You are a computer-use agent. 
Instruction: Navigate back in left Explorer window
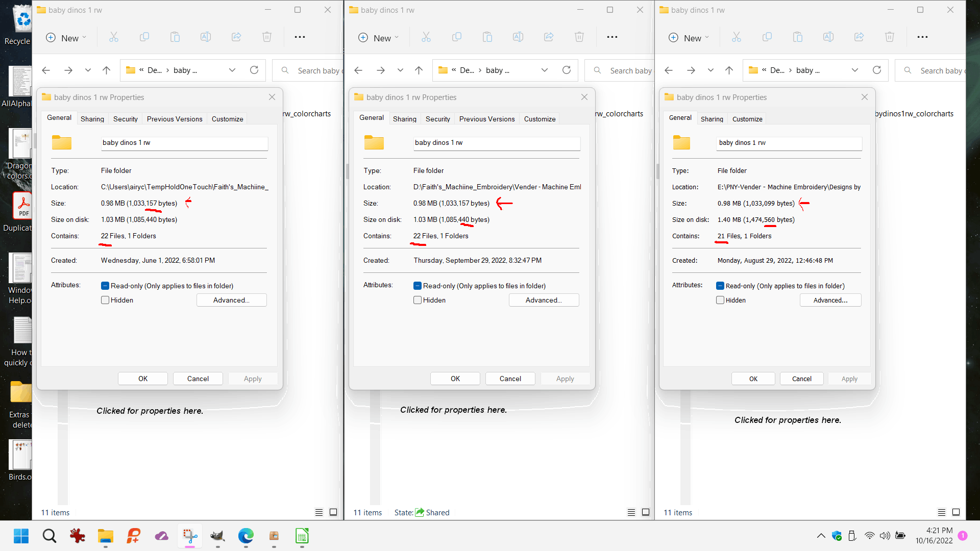point(46,70)
